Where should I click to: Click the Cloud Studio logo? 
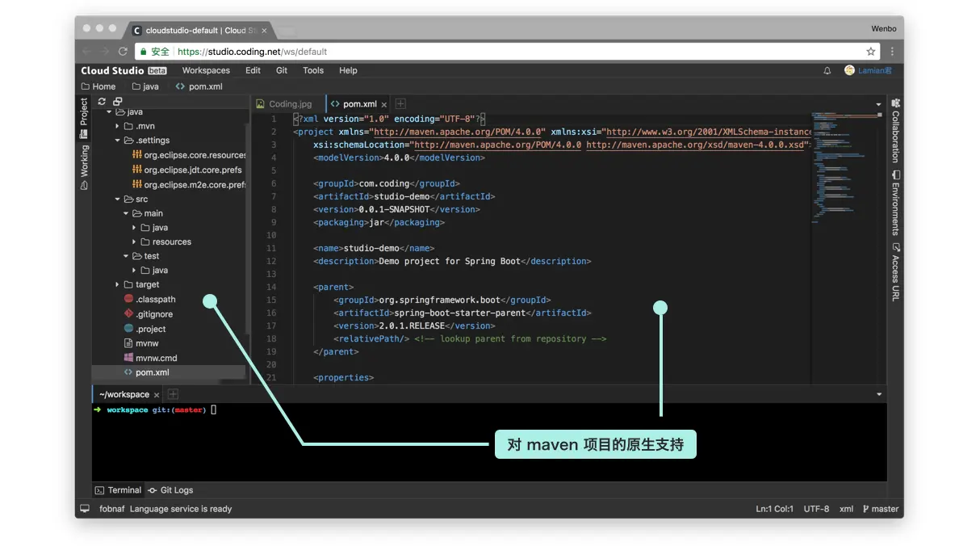124,70
